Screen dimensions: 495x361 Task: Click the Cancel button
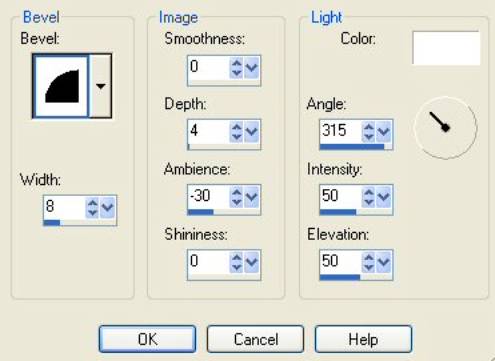255,339
